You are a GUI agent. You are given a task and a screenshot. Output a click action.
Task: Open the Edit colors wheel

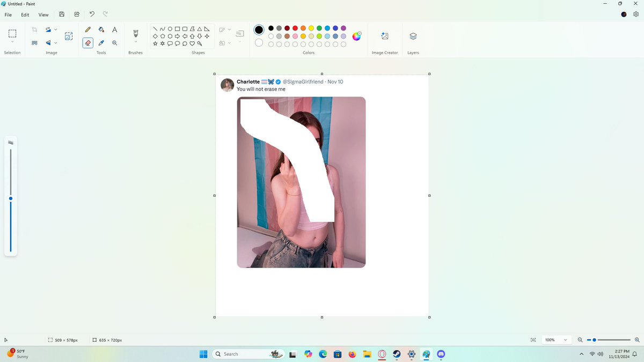click(x=357, y=36)
